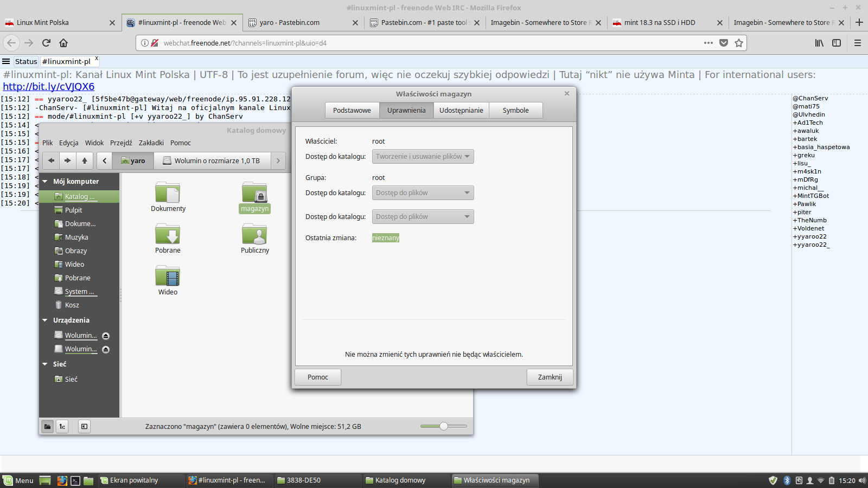Screen dimensions: 868x488
Task: Click the Status tab in webchat
Action: 26,62
